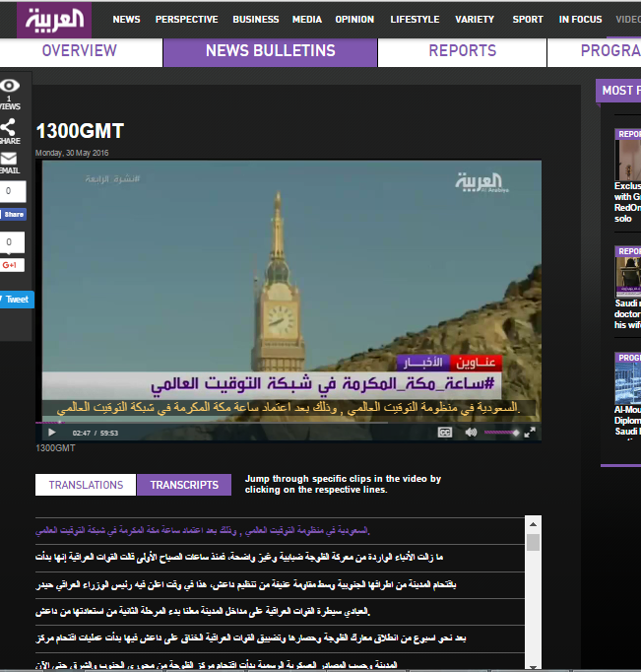Click the Google plus count box
The height and width of the screenshot is (672, 641).
click(x=12, y=242)
